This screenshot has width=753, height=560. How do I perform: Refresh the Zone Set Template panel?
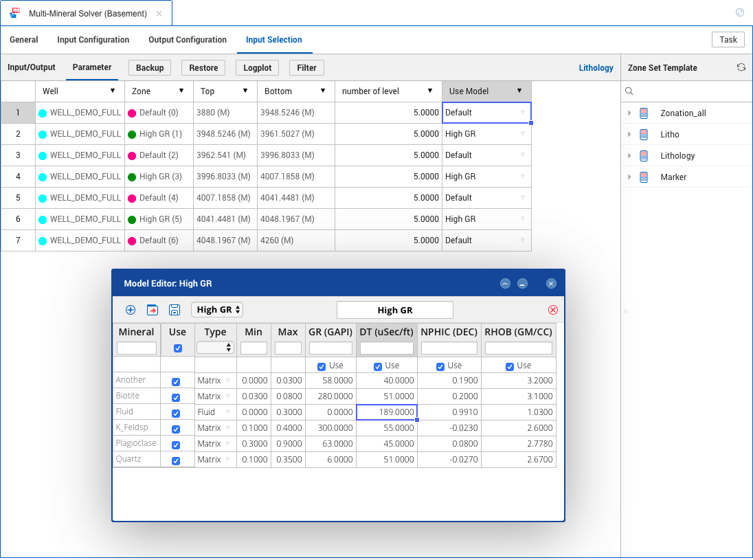click(741, 67)
